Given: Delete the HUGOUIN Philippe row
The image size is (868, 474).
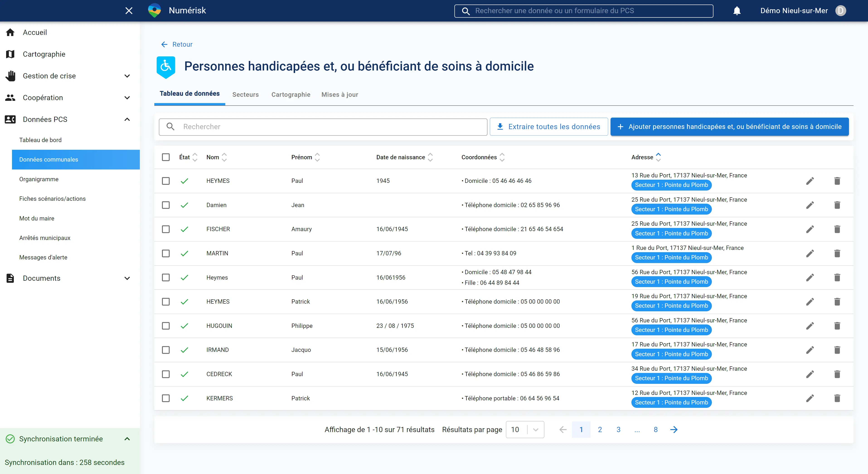Looking at the screenshot, I should point(837,326).
